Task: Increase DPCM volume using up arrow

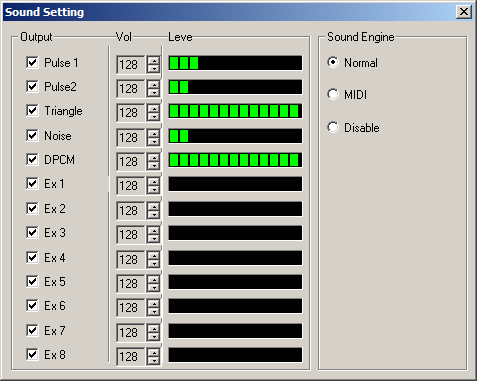Action: (154, 157)
